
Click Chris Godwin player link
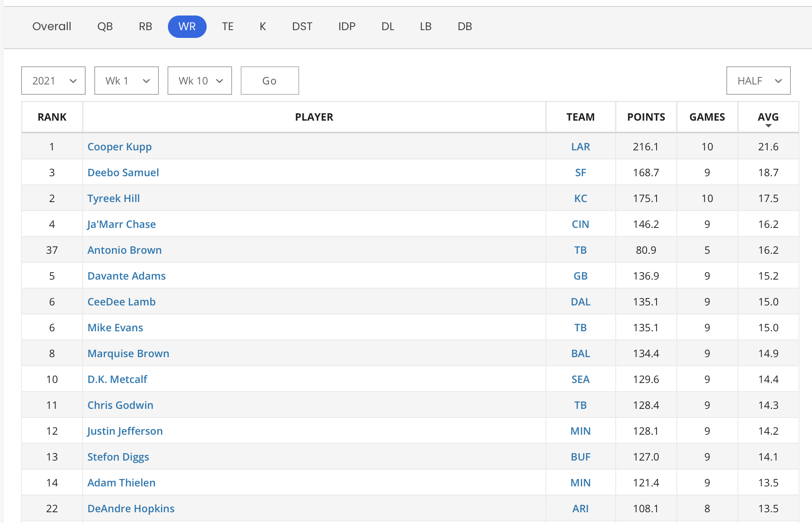(x=121, y=405)
